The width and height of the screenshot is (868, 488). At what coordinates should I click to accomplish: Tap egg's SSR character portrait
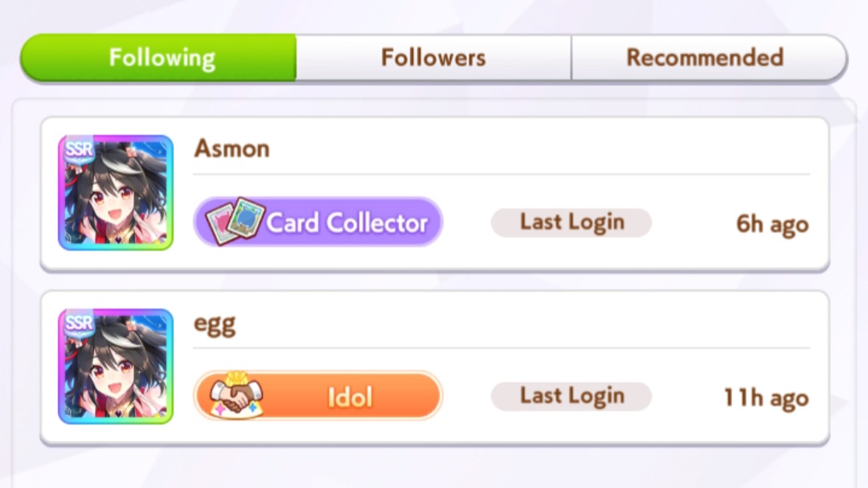point(116,367)
